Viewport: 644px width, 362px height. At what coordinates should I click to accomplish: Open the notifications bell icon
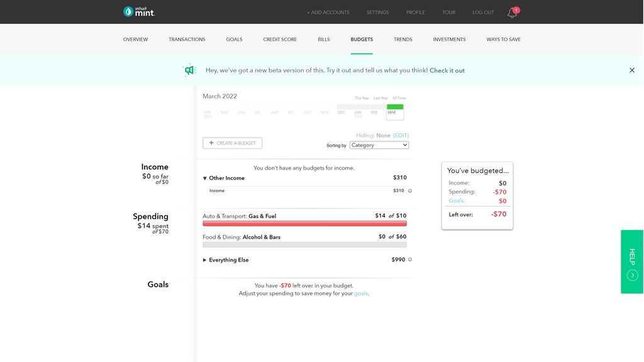[x=511, y=13]
